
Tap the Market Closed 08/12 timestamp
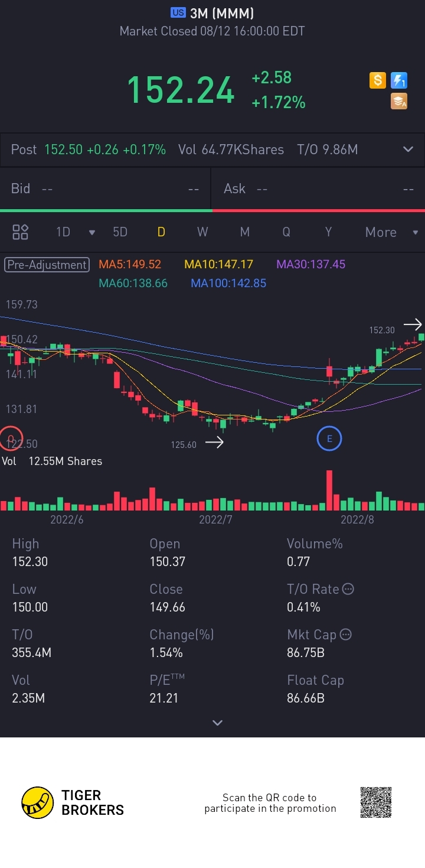coord(212,31)
